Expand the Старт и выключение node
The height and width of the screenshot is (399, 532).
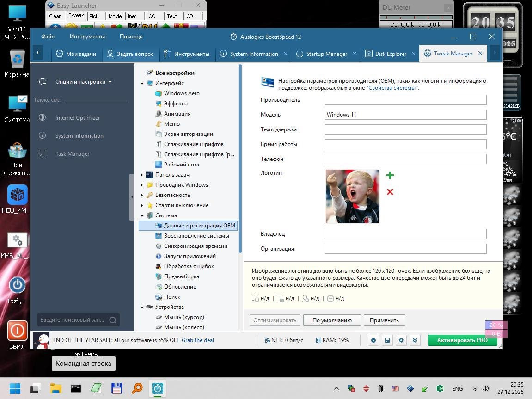point(142,205)
